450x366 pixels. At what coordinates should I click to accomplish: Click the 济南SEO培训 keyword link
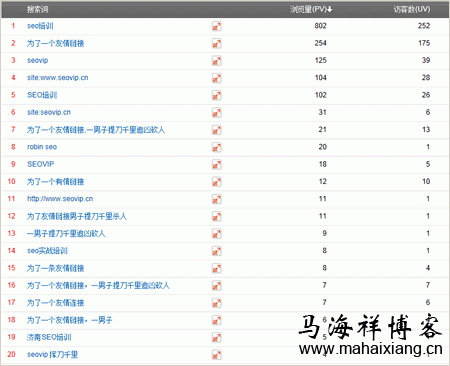pos(49,338)
